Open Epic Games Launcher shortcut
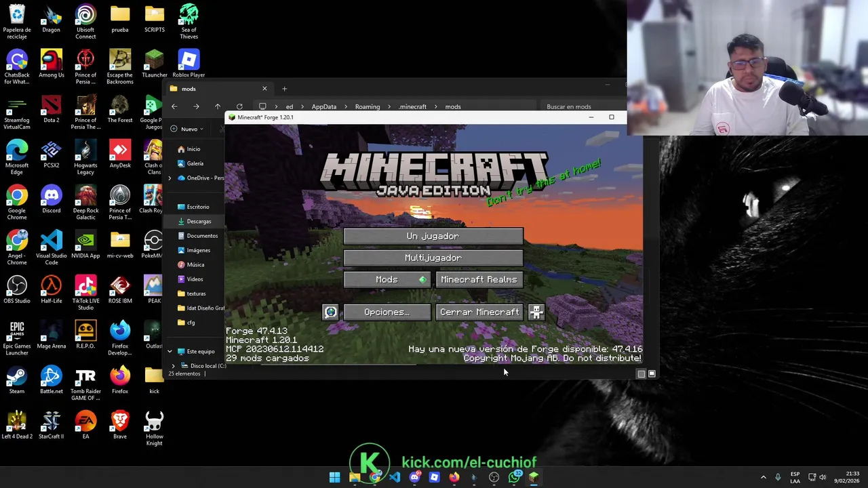868x488 pixels. tap(17, 338)
